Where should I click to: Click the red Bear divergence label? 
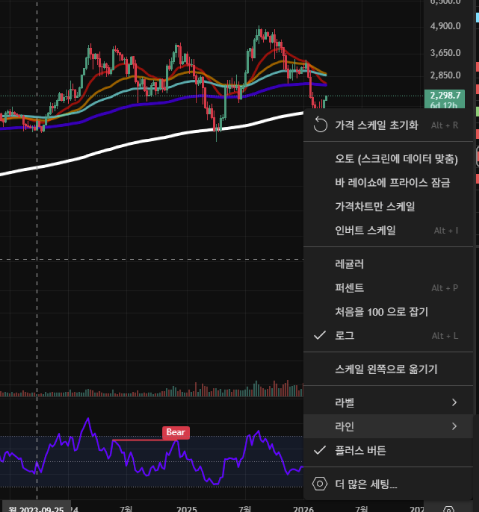(176, 433)
